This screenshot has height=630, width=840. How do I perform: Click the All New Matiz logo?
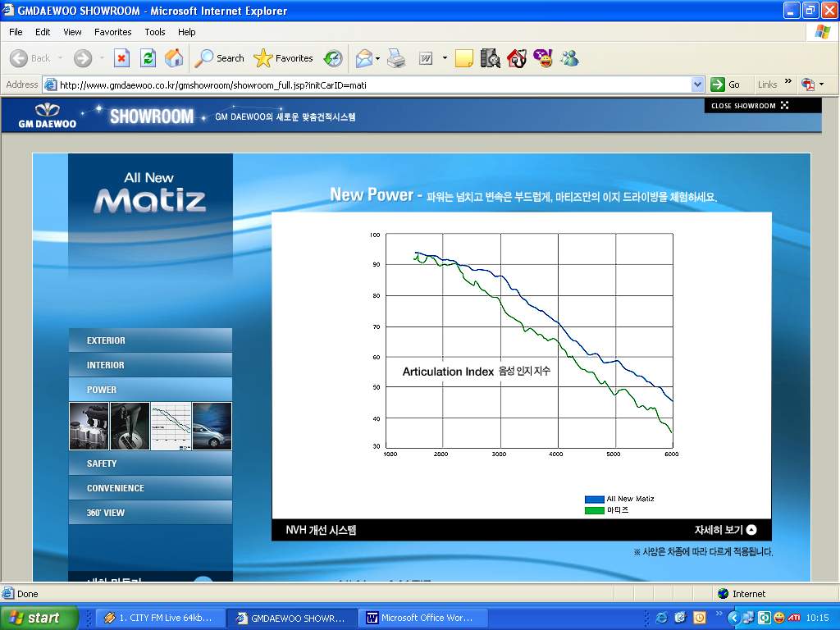(x=149, y=192)
